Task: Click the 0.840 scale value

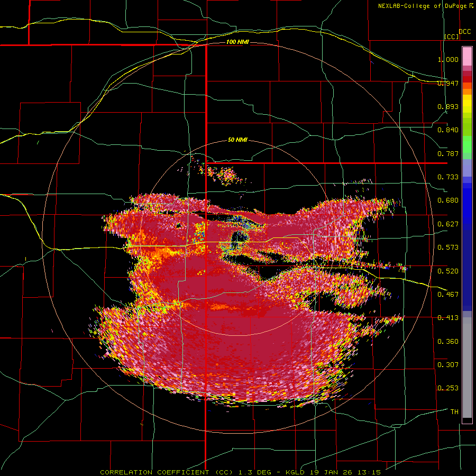Action: pyautogui.click(x=448, y=130)
